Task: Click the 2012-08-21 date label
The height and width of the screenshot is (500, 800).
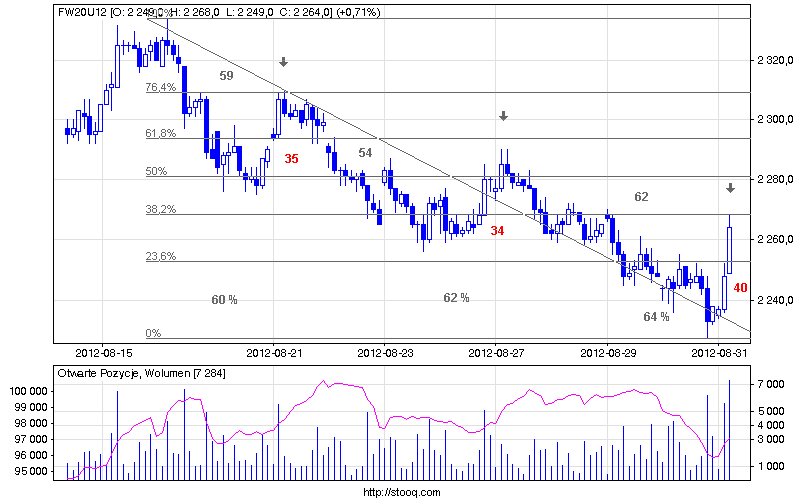Action: coord(274,353)
